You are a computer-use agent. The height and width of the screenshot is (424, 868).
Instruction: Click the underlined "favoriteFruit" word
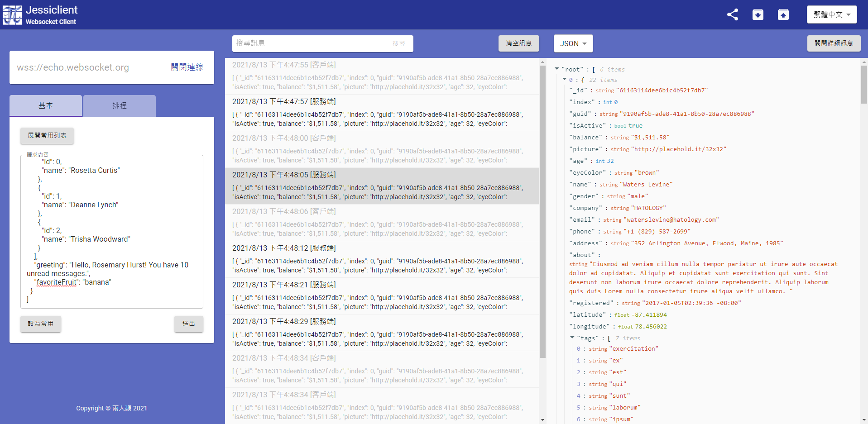56,282
